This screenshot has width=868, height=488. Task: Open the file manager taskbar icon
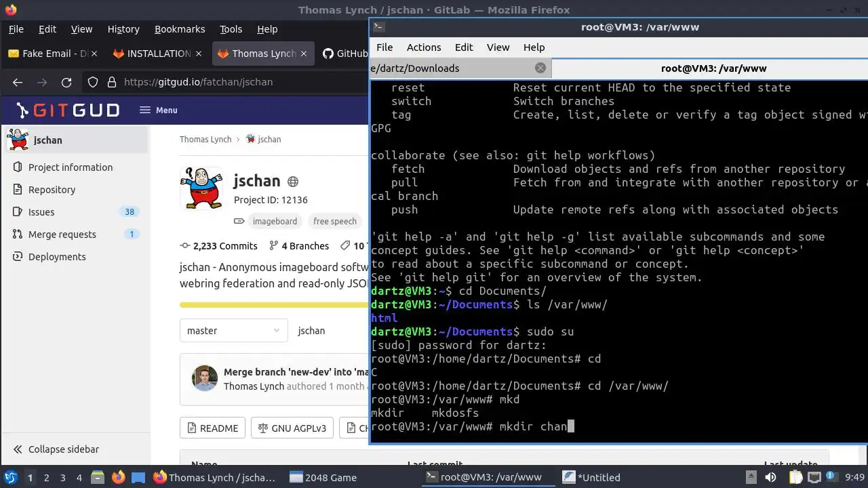[97, 477]
